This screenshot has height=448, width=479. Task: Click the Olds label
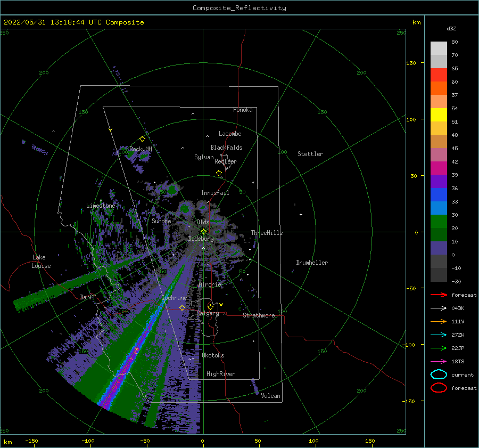[x=203, y=222]
